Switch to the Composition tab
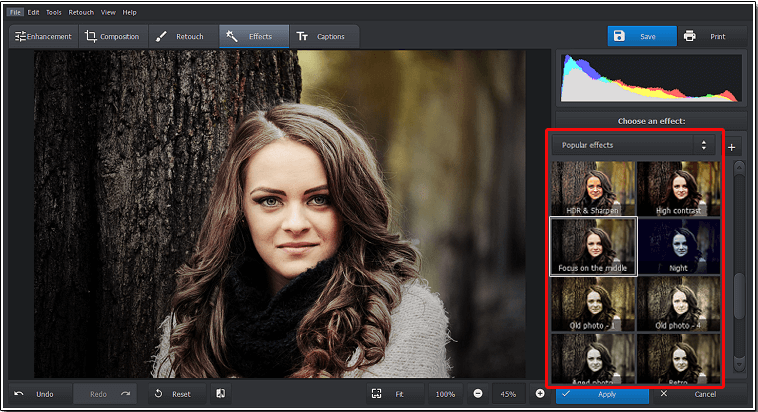Screen dimensions: 758x412 tap(113, 36)
